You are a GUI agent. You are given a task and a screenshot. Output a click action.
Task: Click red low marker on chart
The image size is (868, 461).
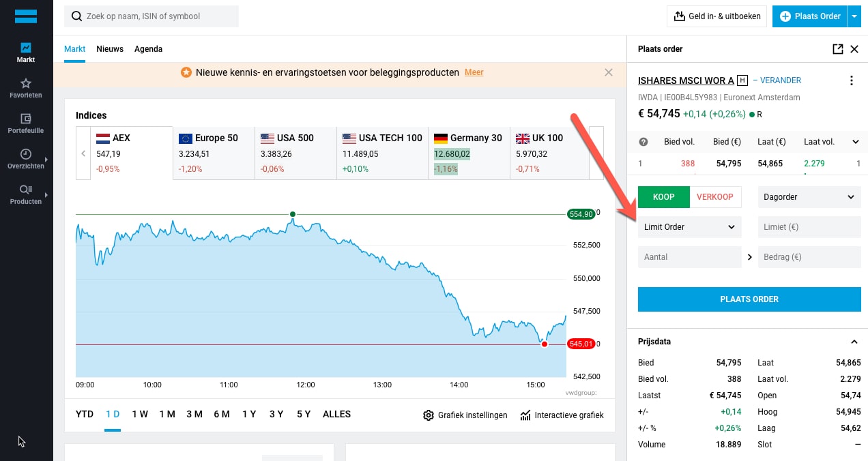pyautogui.click(x=545, y=344)
